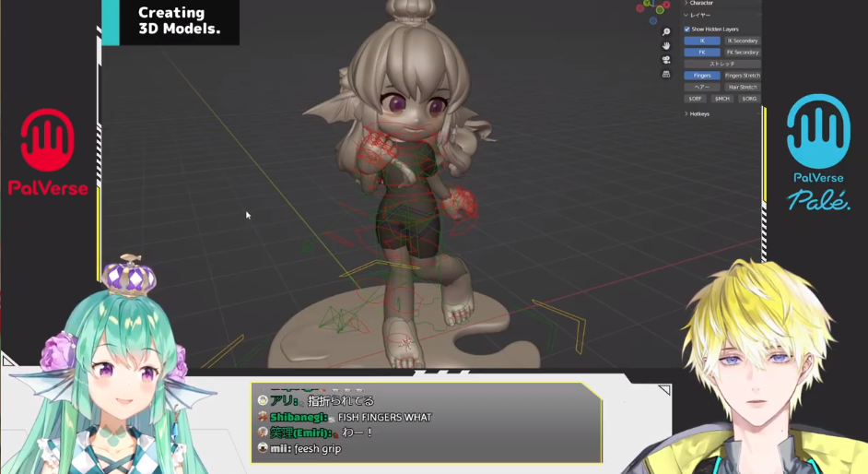868x474 pixels.
Task: Click the mii: feesh grip chat message
Action: [x=299, y=448]
